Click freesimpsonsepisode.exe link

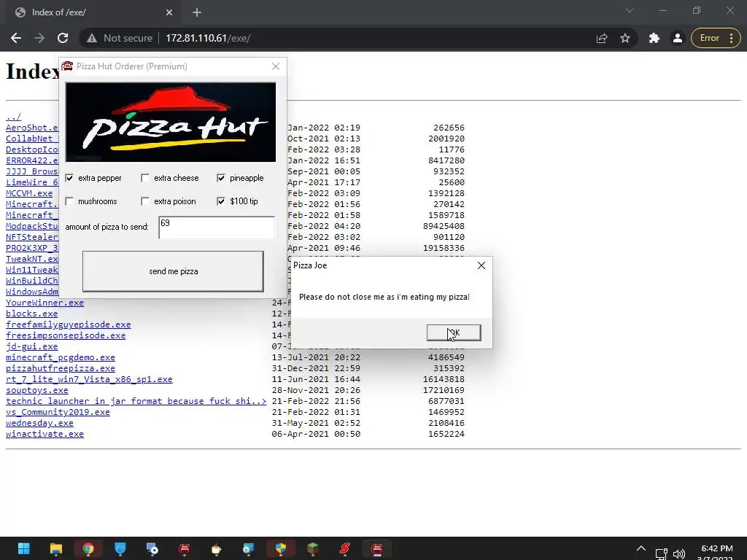coord(66,335)
